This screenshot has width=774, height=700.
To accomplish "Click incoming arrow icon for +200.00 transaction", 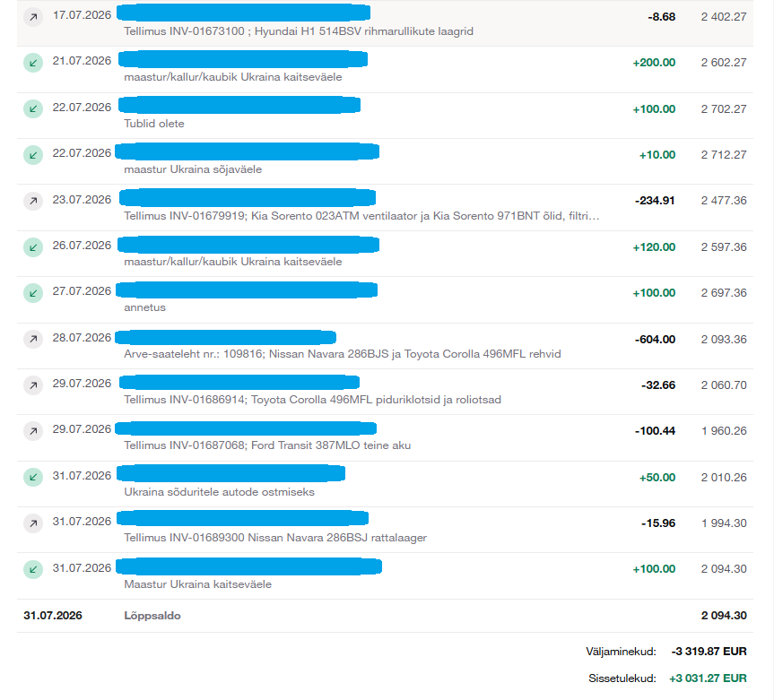I will pyautogui.click(x=33, y=63).
